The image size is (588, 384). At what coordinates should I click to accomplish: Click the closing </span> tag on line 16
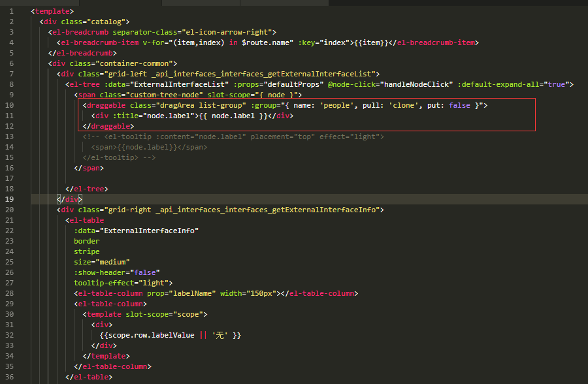tap(89, 168)
